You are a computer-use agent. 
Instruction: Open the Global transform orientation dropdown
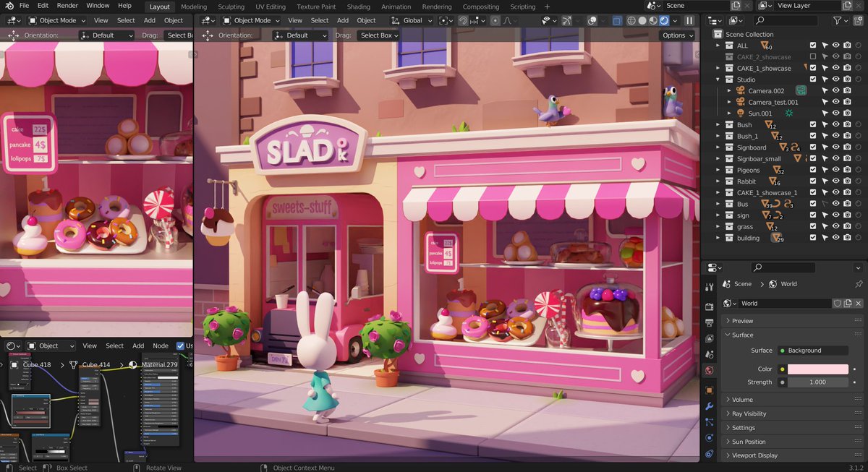tap(413, 21)
